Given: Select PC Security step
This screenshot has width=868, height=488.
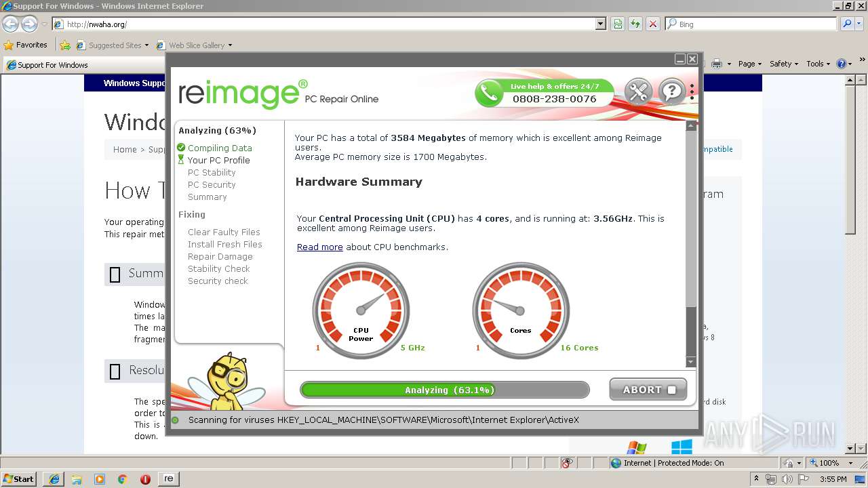Looking at the screenshot, I should 212,184.
